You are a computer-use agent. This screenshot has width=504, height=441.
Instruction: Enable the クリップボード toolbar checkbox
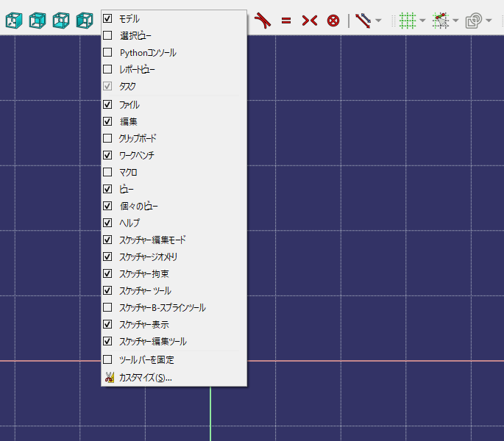pos(107,138)
